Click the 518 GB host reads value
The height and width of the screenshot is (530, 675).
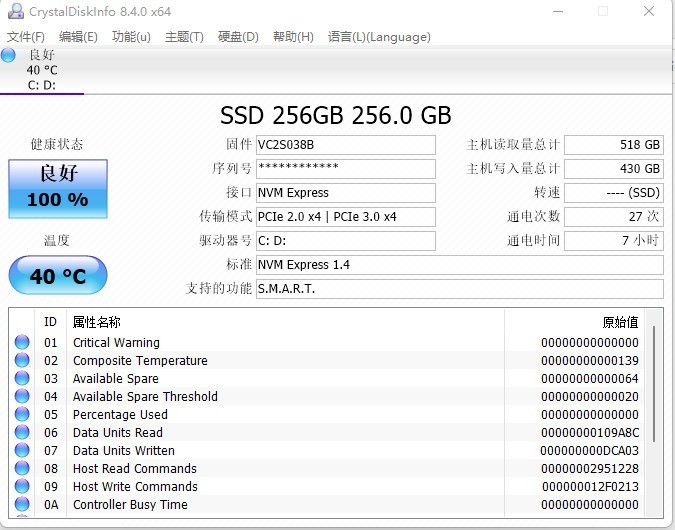[x=614, y=145]
